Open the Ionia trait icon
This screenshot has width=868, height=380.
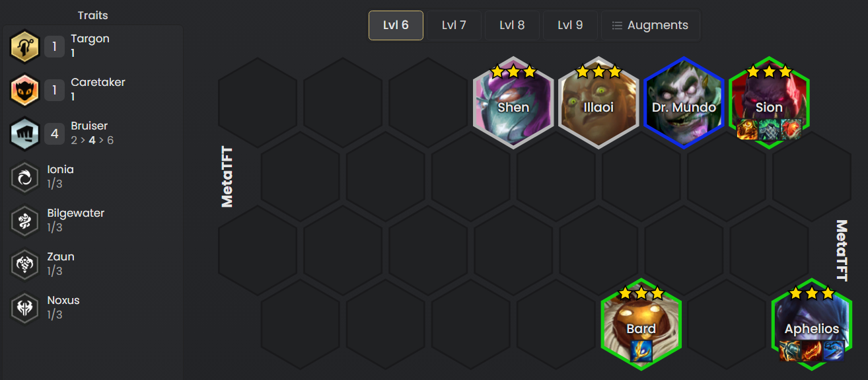pyautogui.click(x=25, y=177)
